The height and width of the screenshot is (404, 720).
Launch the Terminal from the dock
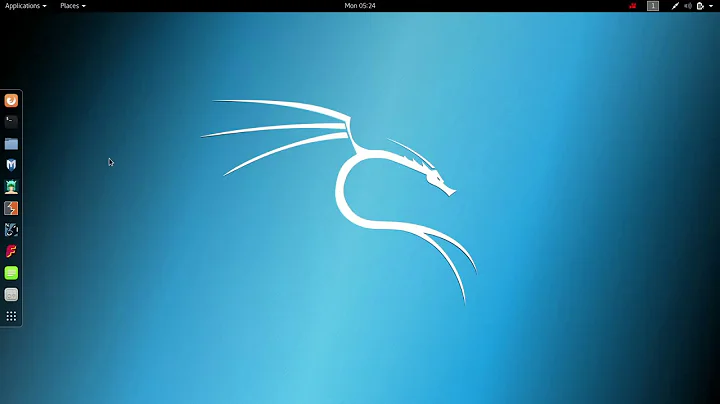click(11, 122)
